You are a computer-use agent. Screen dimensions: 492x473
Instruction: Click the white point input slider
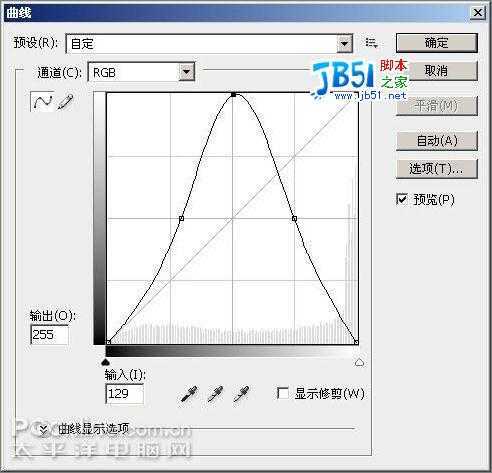pos(359,362)
